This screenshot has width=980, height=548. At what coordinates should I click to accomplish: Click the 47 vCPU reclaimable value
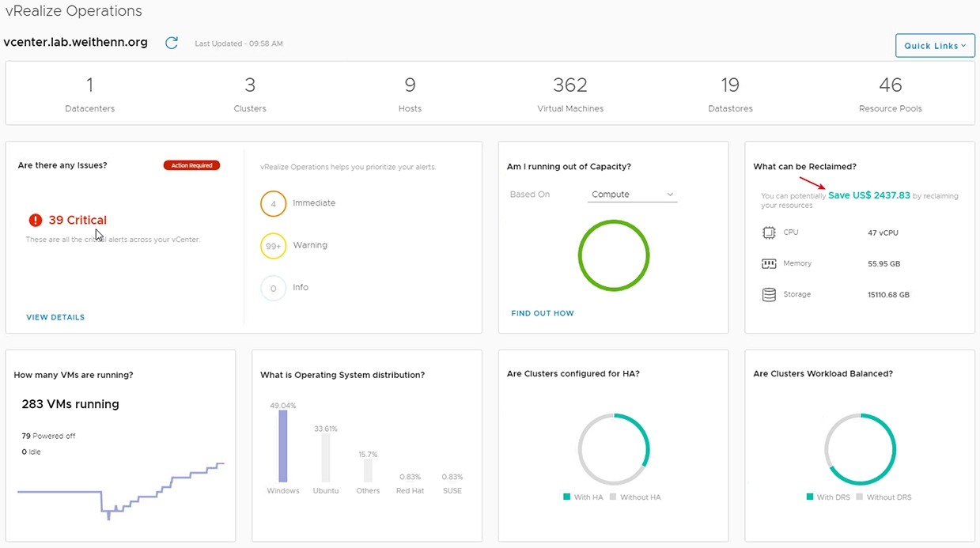(x=883, y=233)
